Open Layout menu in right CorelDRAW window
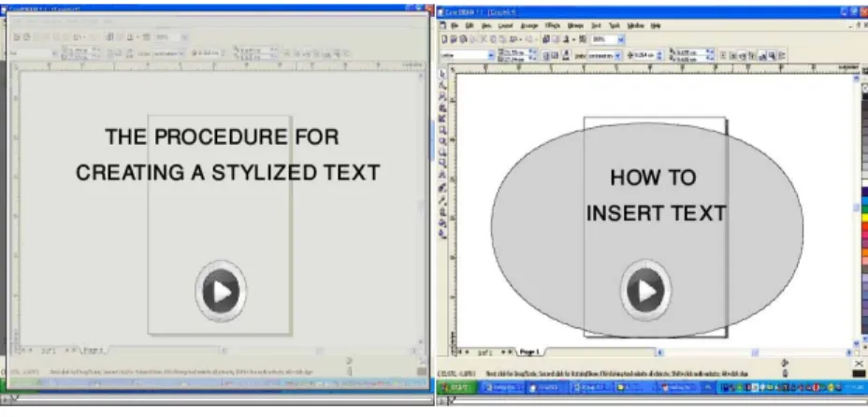This screenshot has height=417, width=868. (x=505, y=26)
